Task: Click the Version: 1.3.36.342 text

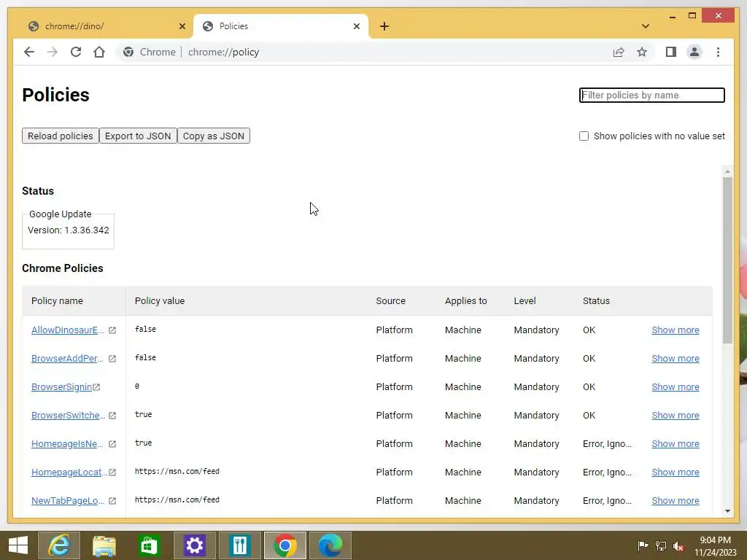Action: (x=68, y=230)
